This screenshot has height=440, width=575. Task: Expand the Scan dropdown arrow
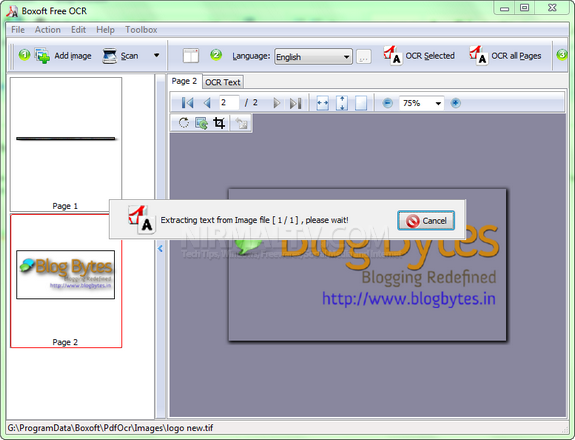coord(157,55)
